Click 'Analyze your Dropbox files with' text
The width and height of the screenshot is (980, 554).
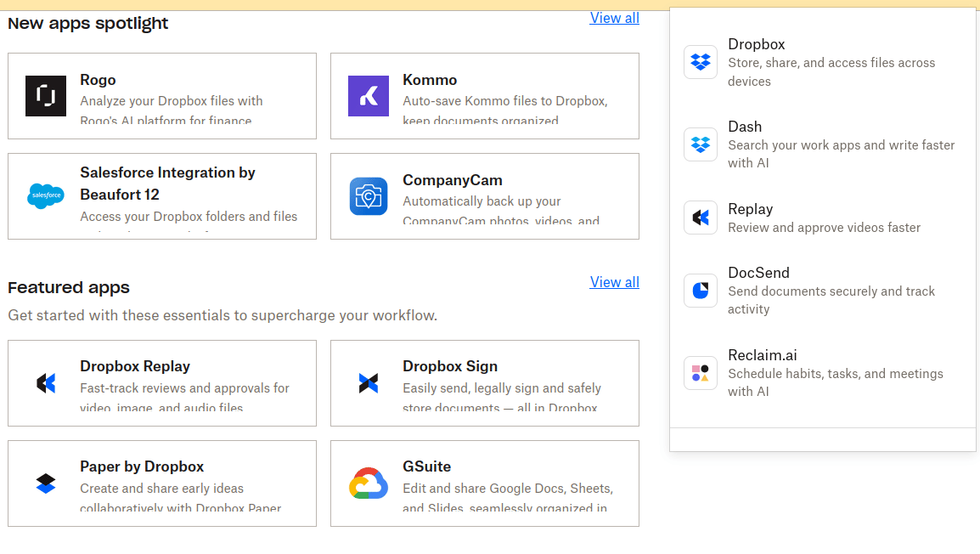pyautogui.click(x=172, y=101)
